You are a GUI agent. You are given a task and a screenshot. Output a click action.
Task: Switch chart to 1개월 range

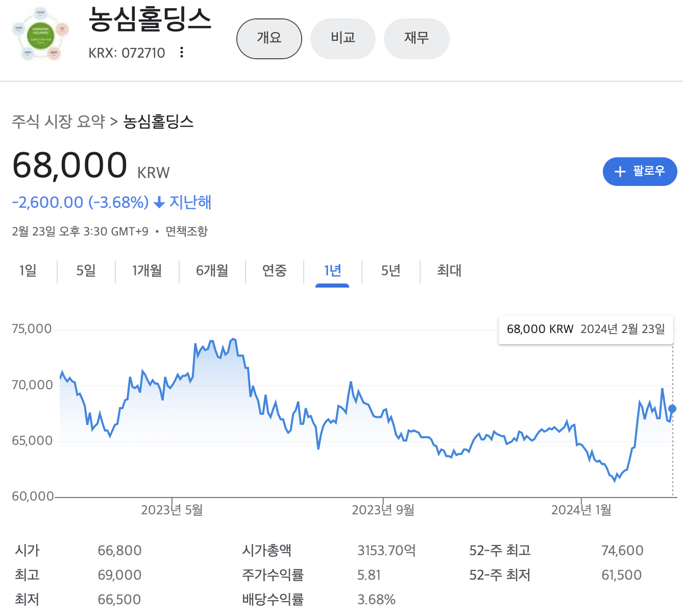[x=147, y=271]
